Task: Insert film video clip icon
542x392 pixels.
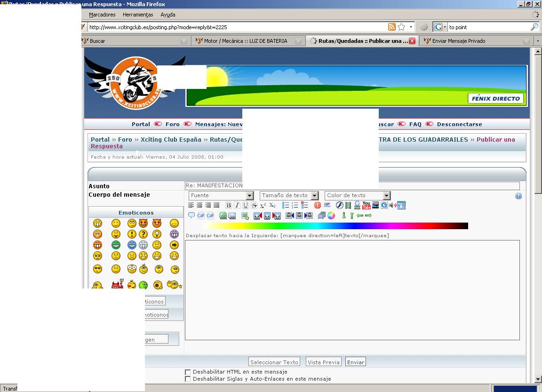Action: click(x=348, y=205)
